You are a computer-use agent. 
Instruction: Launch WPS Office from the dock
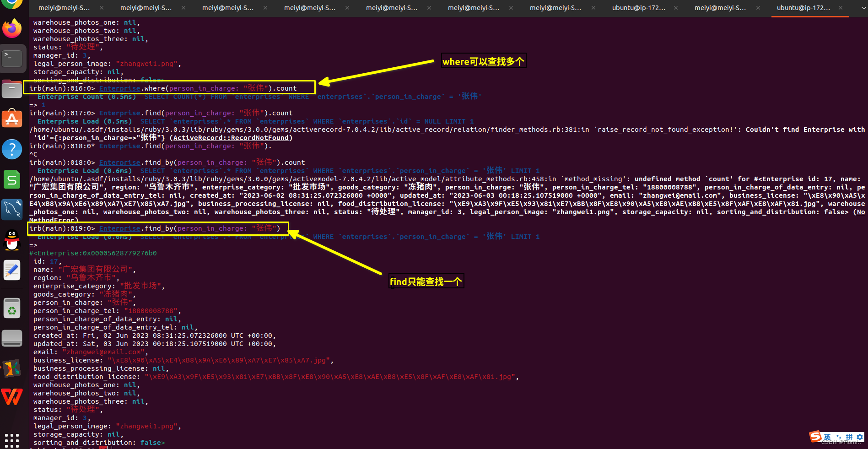tap(12, 396)
